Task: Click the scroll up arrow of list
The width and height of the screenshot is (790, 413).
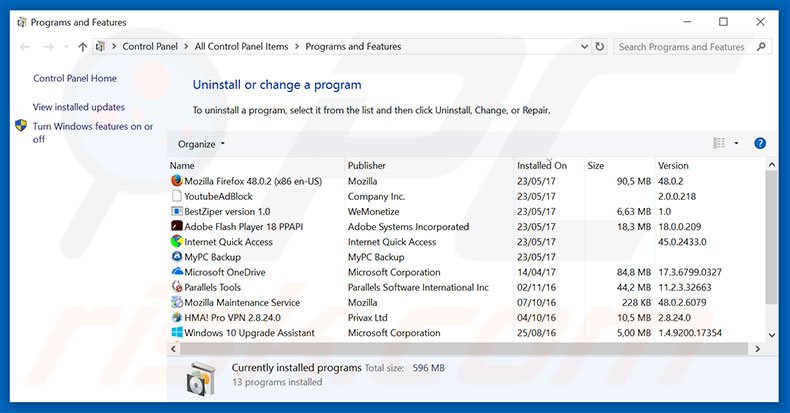Action: click(771, 165)
